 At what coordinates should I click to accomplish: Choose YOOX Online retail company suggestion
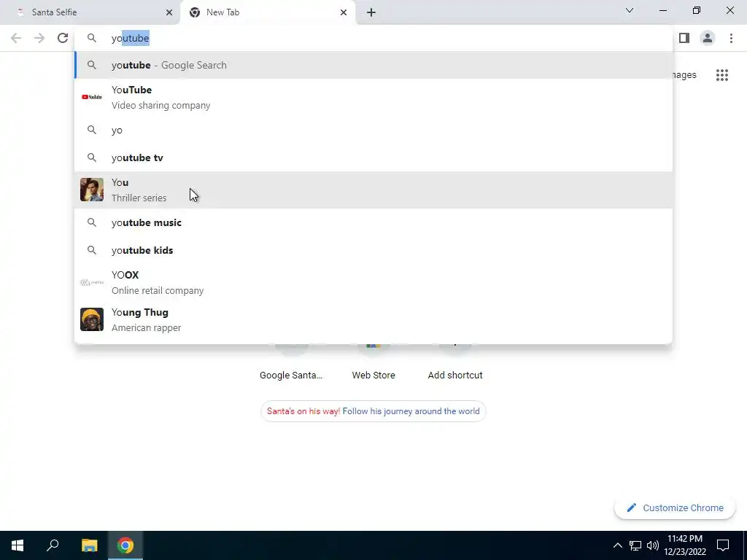pyautogui.click(x=373, y=282)
